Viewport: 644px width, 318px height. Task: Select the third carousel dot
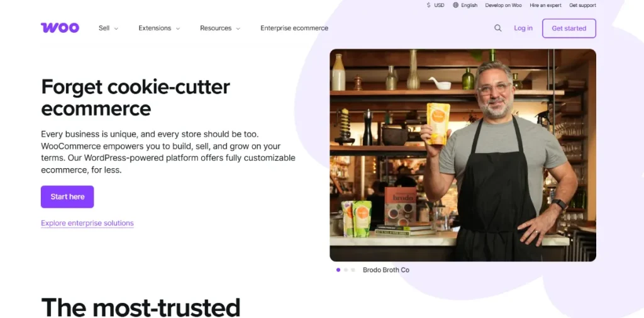353,270
